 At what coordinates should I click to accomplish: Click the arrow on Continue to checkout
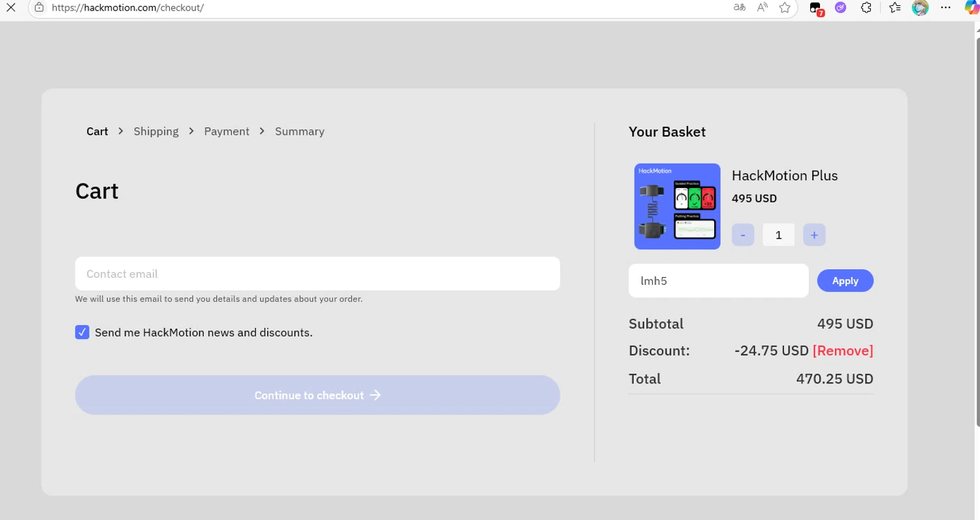click(x=375, y=395)
